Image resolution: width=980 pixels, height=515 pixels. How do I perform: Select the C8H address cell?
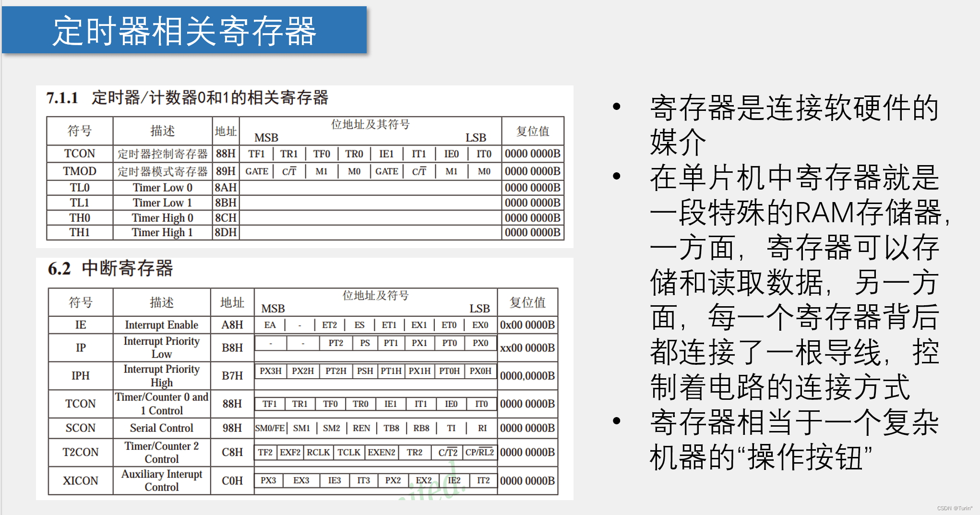tap(232, 452)
